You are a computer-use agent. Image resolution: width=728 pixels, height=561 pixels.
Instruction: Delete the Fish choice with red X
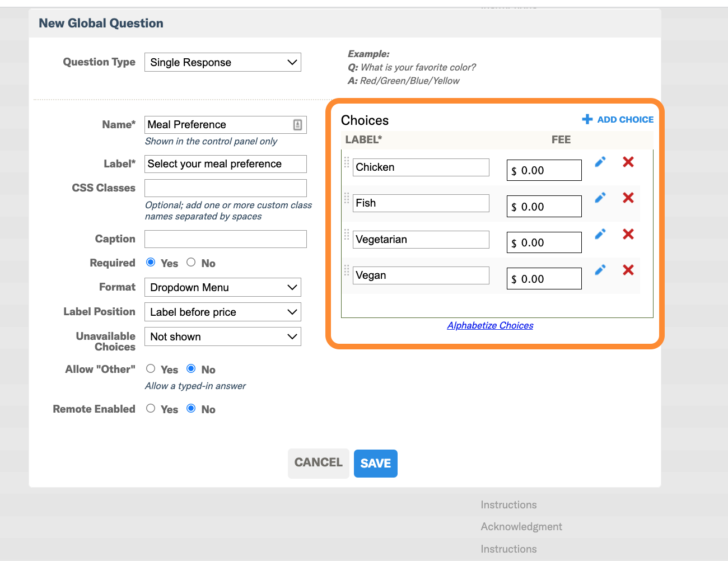[628, 198]
